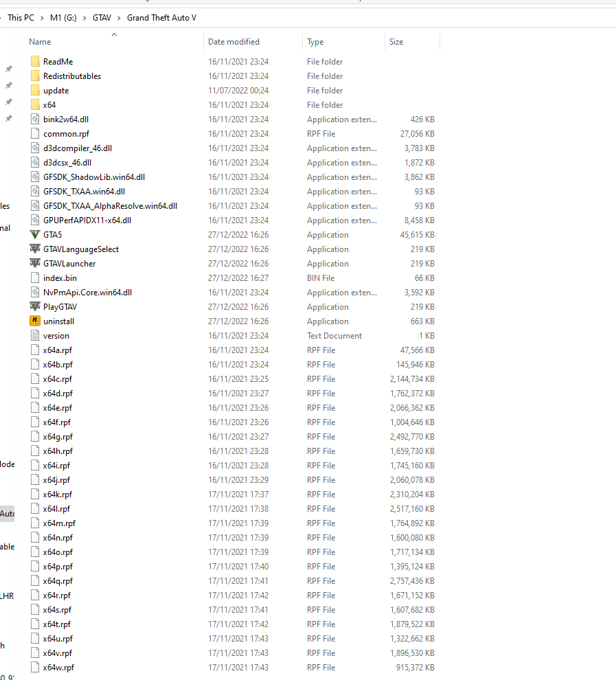The image size is (616, 680).
Task: Select the file x64h.rpf
Action: (58, 451)
